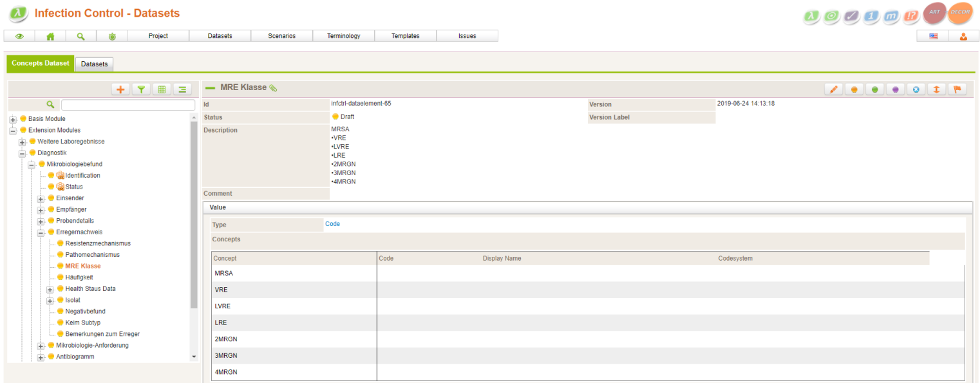Click the orange user account icon
Viewport: 980px width, 383px height.
[963, 36]
